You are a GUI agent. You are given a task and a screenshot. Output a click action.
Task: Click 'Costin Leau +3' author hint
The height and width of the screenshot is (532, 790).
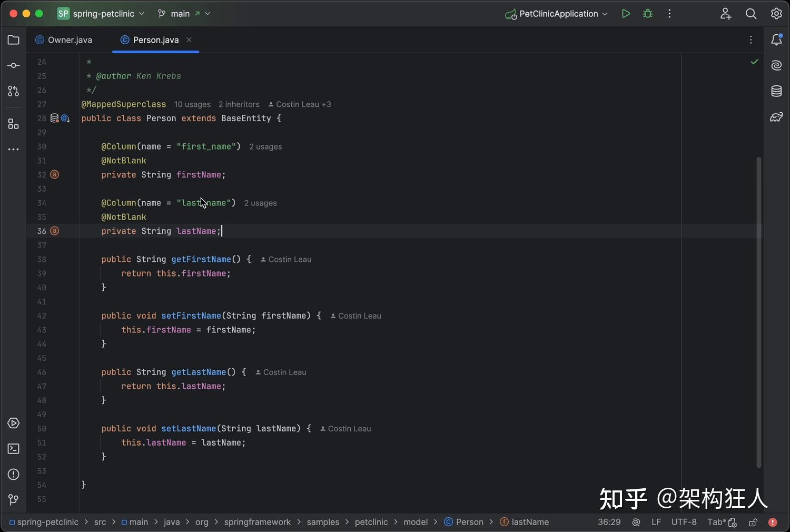coord(300,104)
